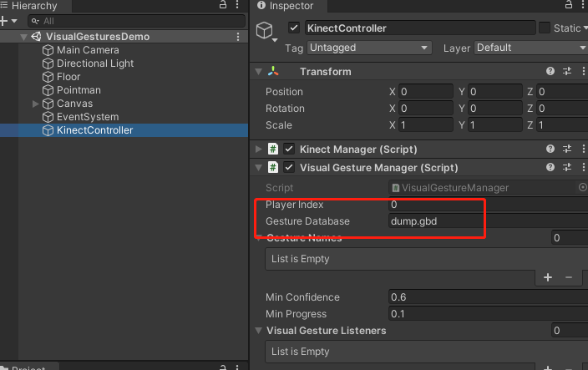Click the Hierarchy panel lock icon

(223, 6)
